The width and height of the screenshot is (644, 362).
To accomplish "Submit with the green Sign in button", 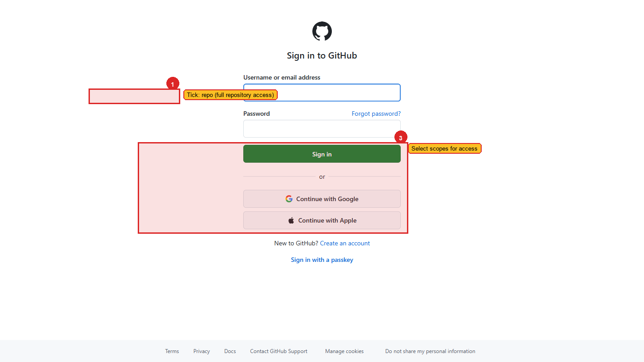I will point(322,154).
